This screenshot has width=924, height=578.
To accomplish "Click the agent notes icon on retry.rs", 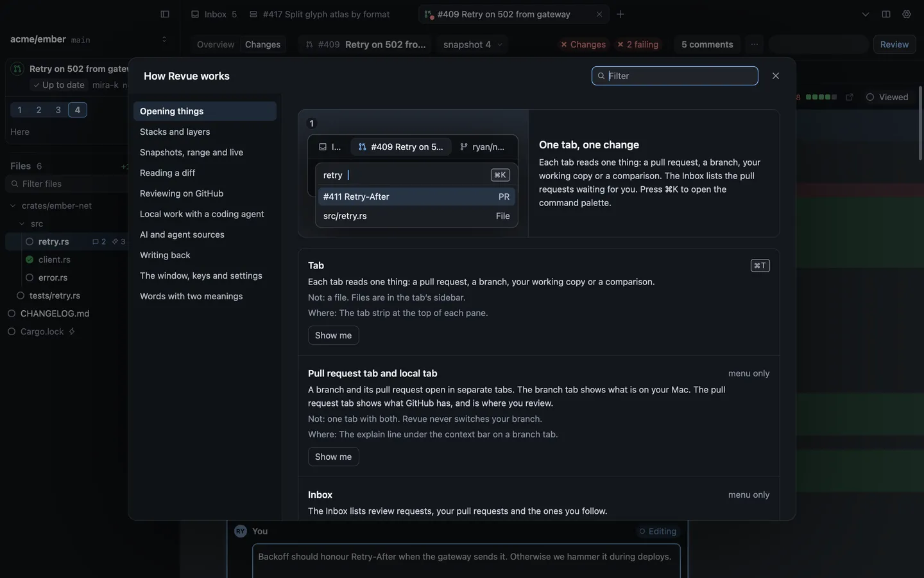I will click(x=115, y=241).
